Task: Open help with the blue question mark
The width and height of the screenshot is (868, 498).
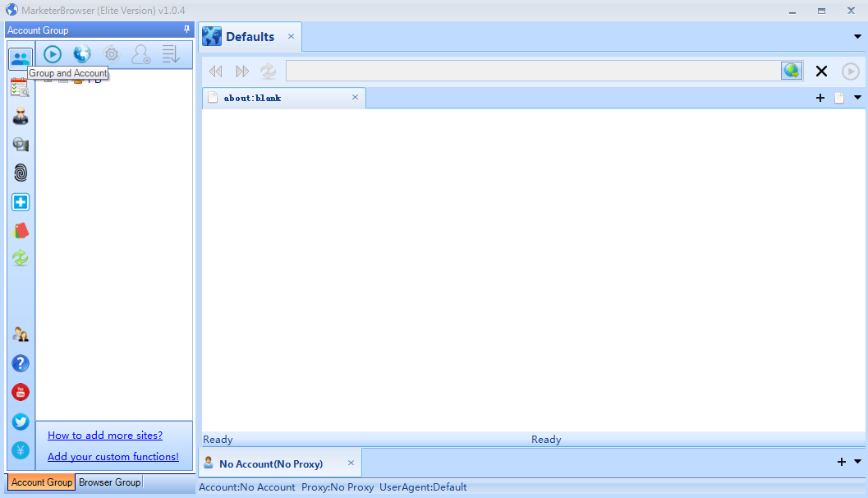Action: 21,363
